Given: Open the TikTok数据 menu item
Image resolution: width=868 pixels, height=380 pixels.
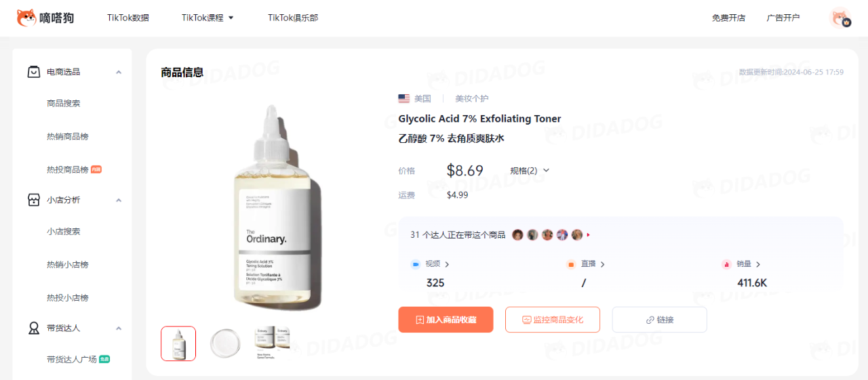Looking at the screenshot, I should pos(128,18).
